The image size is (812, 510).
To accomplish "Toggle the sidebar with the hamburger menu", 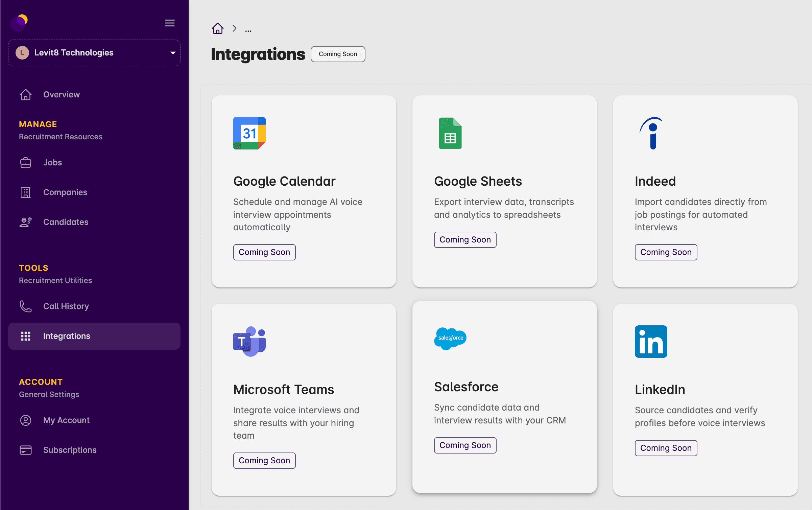I will pos(170,23).
